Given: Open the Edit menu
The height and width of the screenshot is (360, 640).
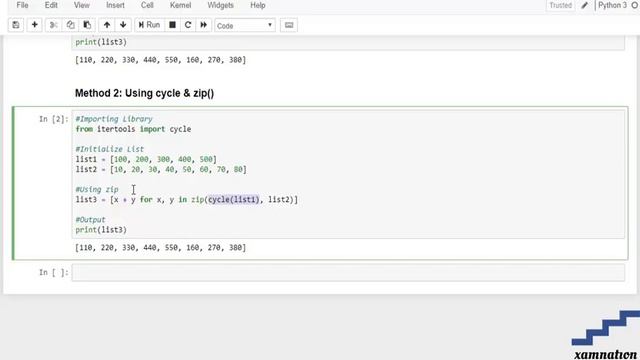Looking at the screenshot, I should click(51, 5).
